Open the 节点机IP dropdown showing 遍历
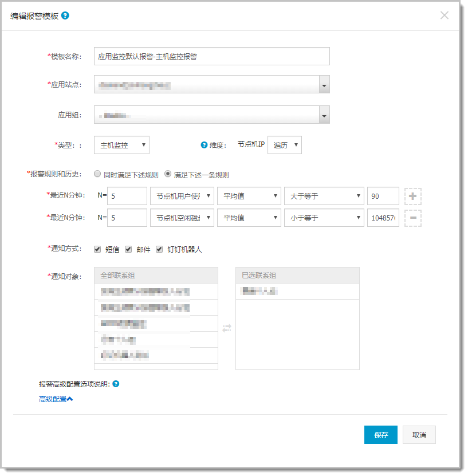Screen dimensions: 468x476 coord(285,145)
